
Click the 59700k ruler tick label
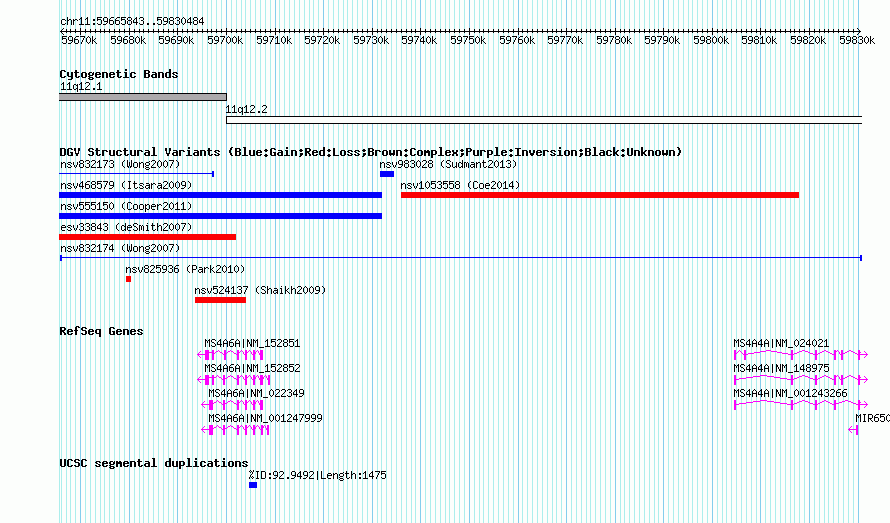pyautogui.click(x=225, y=40)
